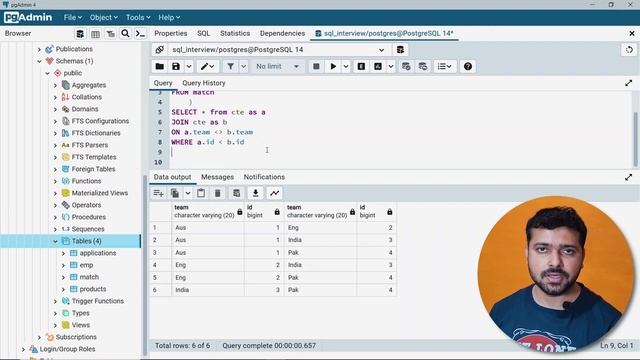640x360 pixels.
Task: Open the File menu
Action: [73, 18]
